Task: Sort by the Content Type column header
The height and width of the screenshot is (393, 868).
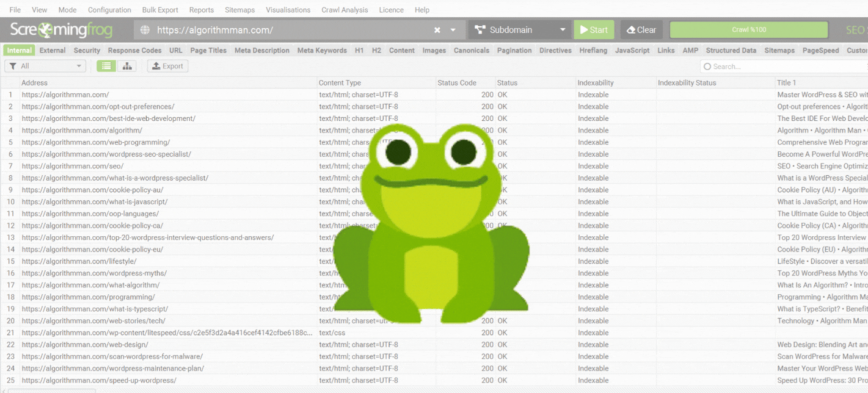Action: pos(376,83)
